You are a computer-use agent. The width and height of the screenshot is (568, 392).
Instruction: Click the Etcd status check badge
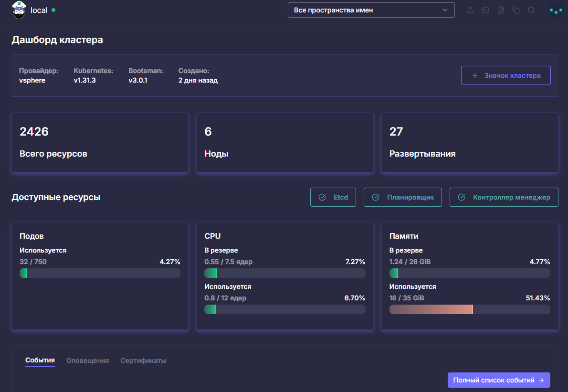pyautogui.click(x=333, y=197)
